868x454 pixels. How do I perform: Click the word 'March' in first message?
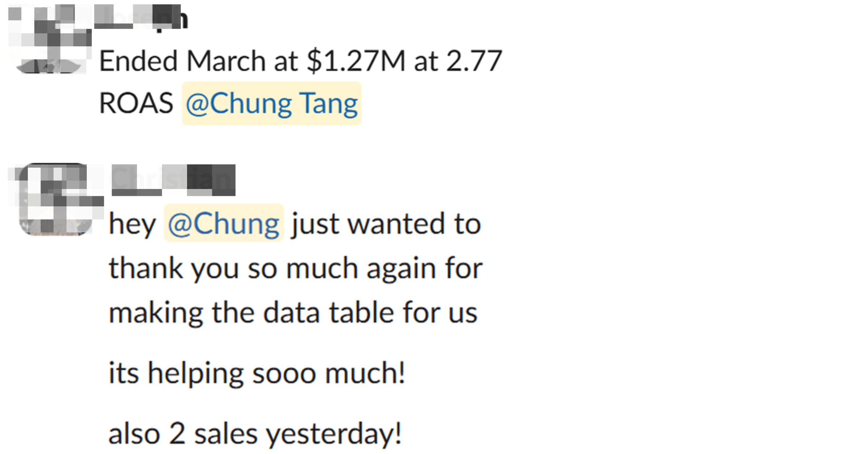226,61
